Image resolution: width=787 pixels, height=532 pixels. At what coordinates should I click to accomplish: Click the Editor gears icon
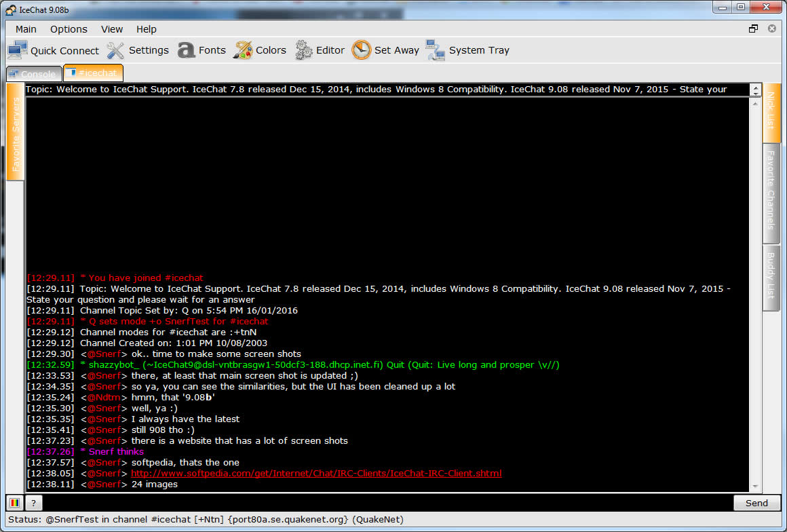pyautogui.click(x=304, y=50)
